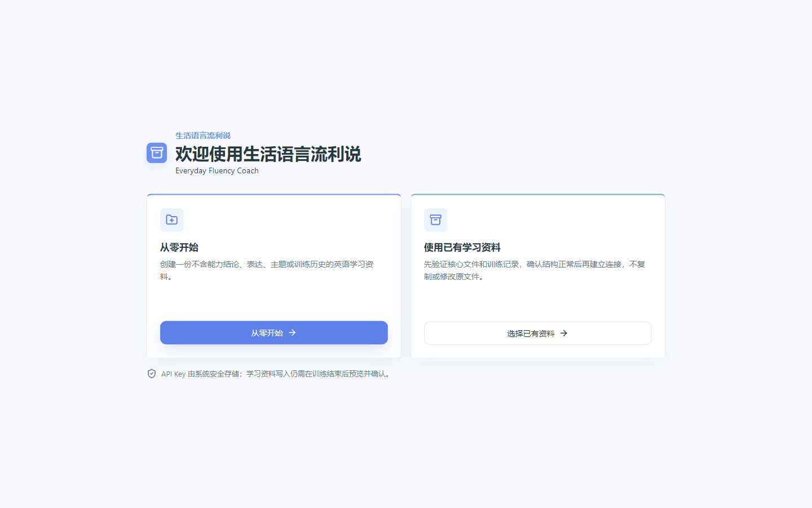Click the 从零开始 card heading

point(179,247)
